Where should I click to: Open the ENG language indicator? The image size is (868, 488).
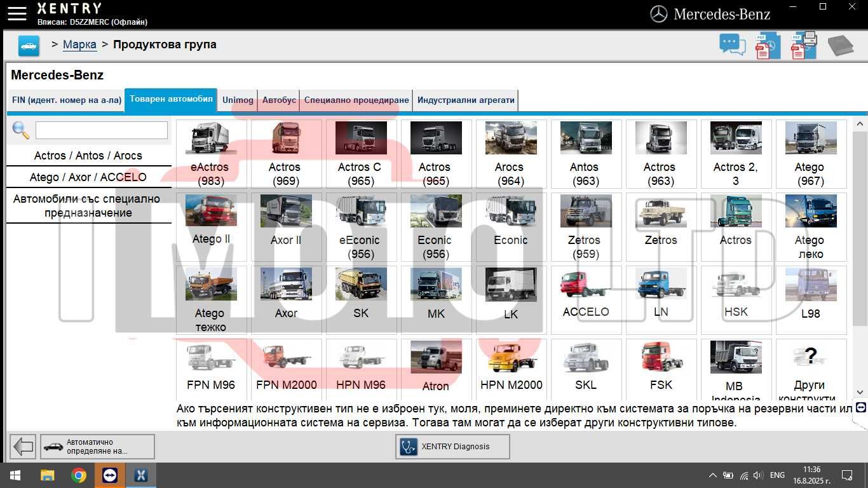pyautogui.click(x=777, y=475)
